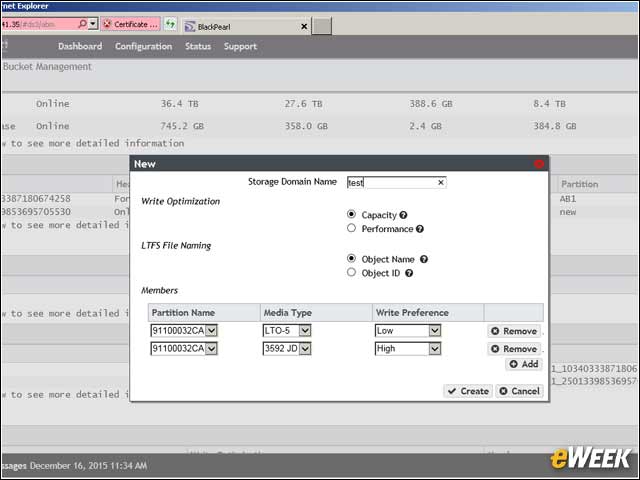Click browser refresh icon in address bar
The image size is (640, 480).
pyautogui.click(x=170, y=24)
